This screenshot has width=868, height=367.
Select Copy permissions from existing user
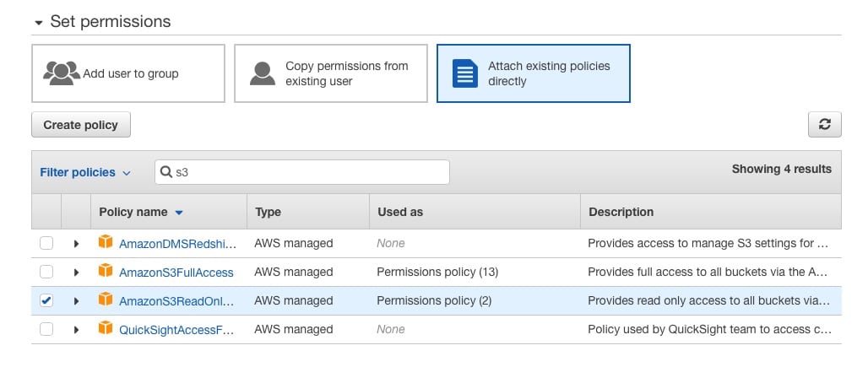[331, 73]
